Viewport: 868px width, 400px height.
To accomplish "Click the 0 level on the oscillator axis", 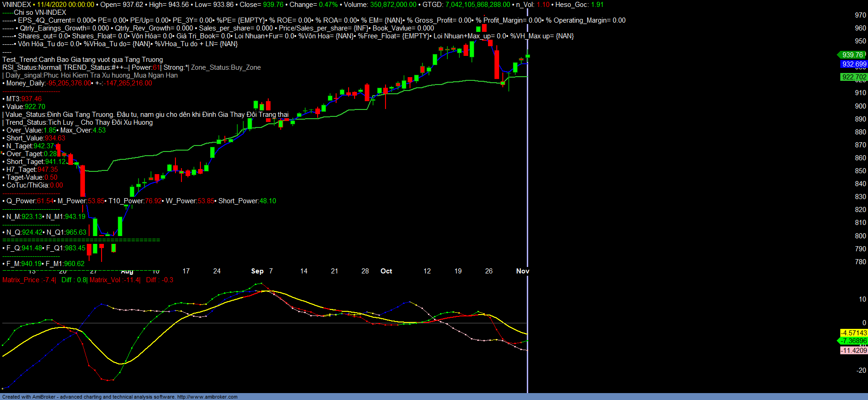I will [x=864, y=323].
